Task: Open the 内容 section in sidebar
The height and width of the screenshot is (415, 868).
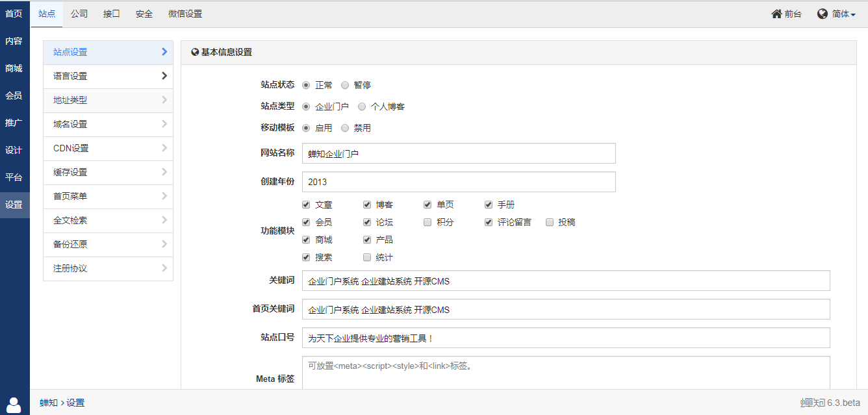Action: click(x=14, y=40)
